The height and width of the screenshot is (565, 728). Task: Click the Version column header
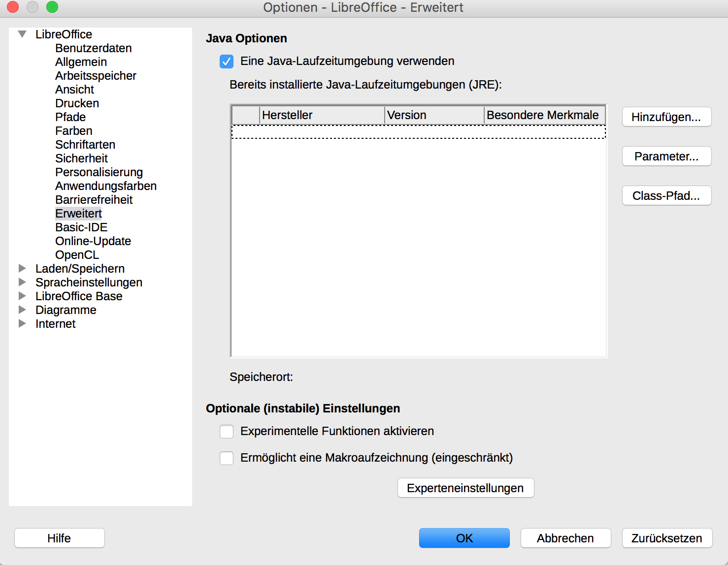(434, 115)
